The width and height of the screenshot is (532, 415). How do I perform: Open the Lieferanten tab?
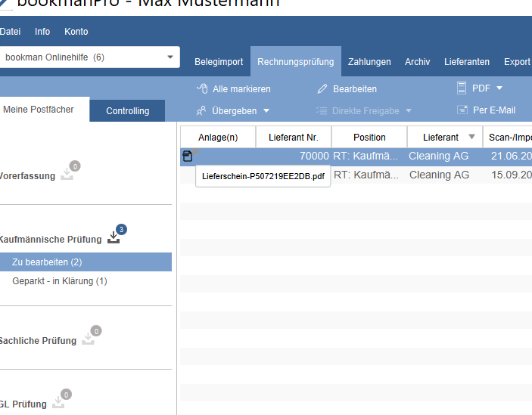467,62
